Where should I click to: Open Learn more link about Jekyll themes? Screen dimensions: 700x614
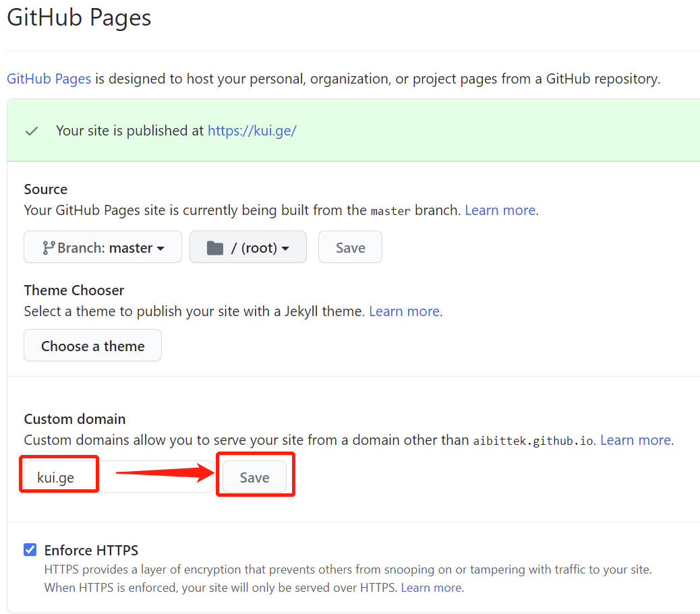click(x=404, y=311)
